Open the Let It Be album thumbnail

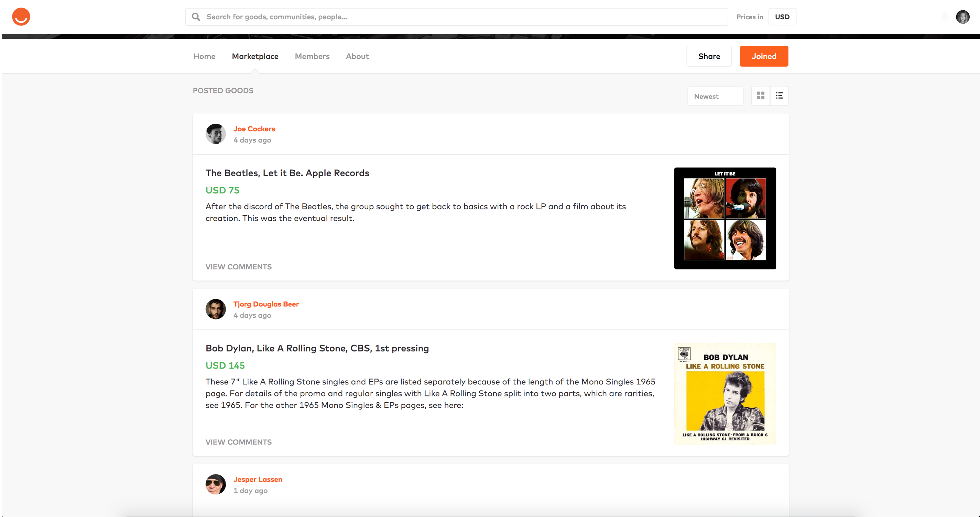tap(725, 218)
